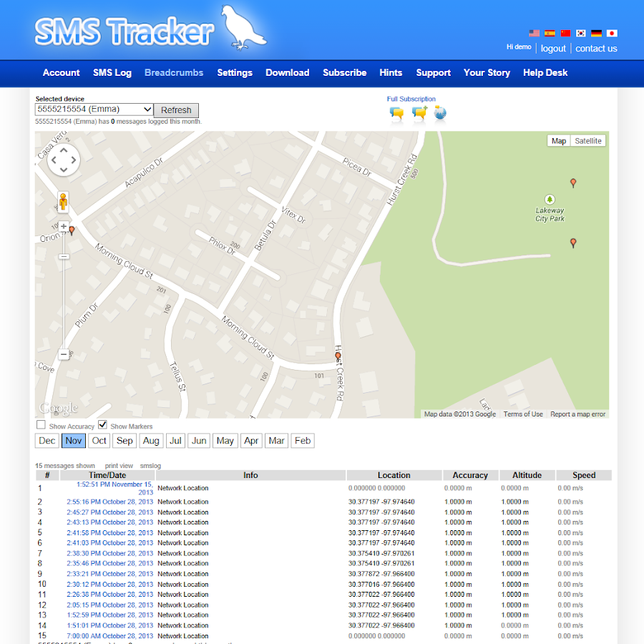Click the globe subscription icon
The height and width of the screenshot is (644, 644).
440,112
